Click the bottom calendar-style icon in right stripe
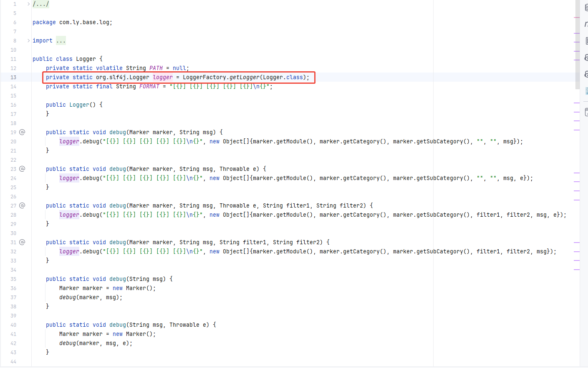The height and width of the screenshot is (368, 588). pos(586,112)
